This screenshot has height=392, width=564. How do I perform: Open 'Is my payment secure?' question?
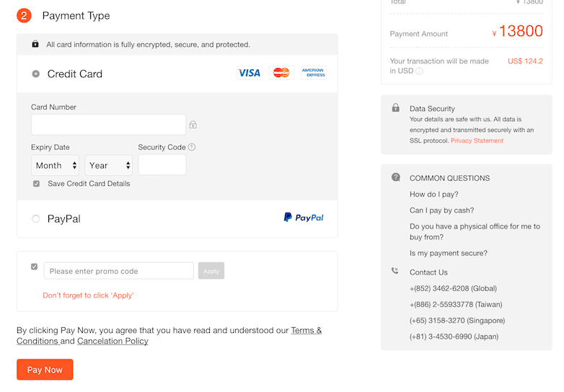pyautogui.click(x=448, y=253)
